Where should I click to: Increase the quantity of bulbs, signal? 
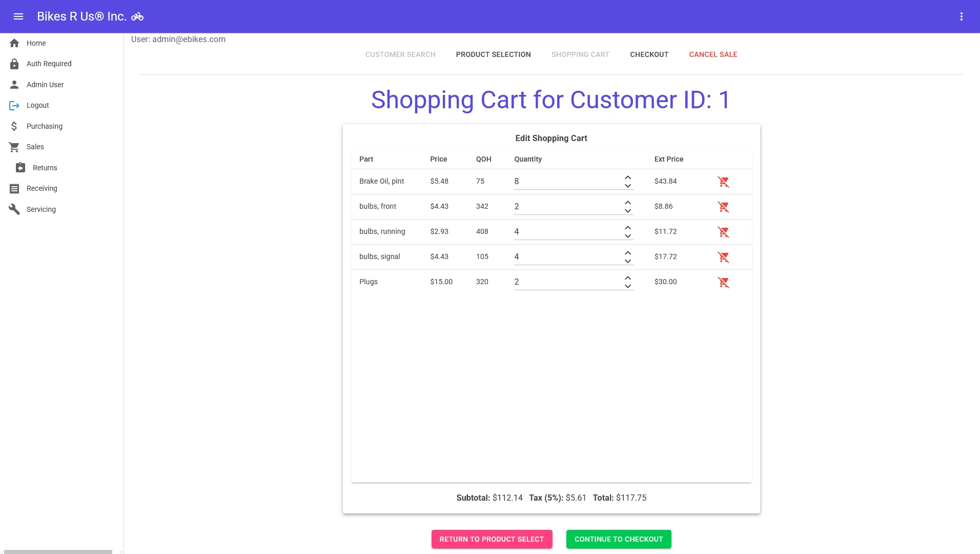pos(627,253)
